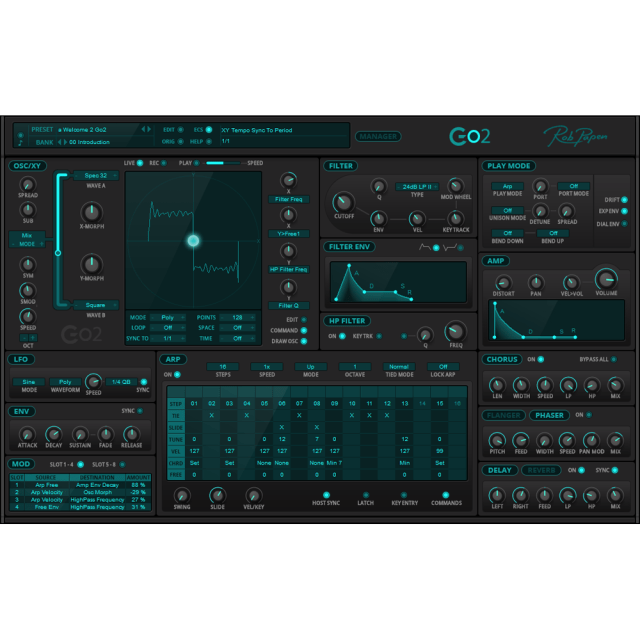Select mod SLOT 5-8 page
The image size is (640, 640).
click(122, 464)
